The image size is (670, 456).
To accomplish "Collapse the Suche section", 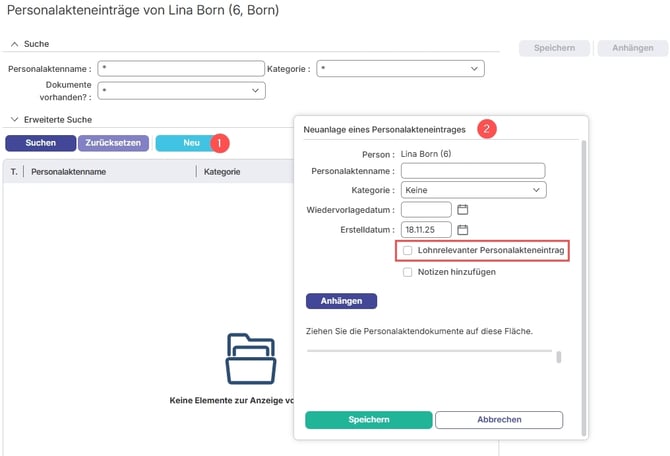I will click(15, 44).
